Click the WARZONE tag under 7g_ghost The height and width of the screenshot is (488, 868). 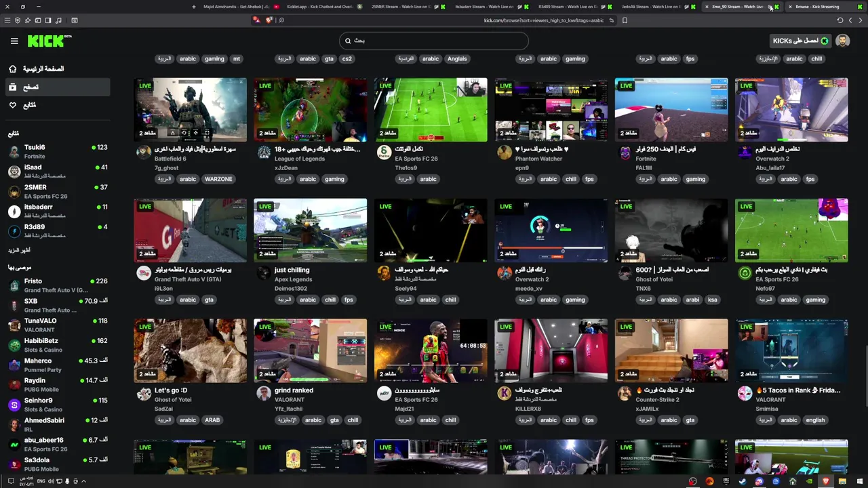[x=218, y=179]
